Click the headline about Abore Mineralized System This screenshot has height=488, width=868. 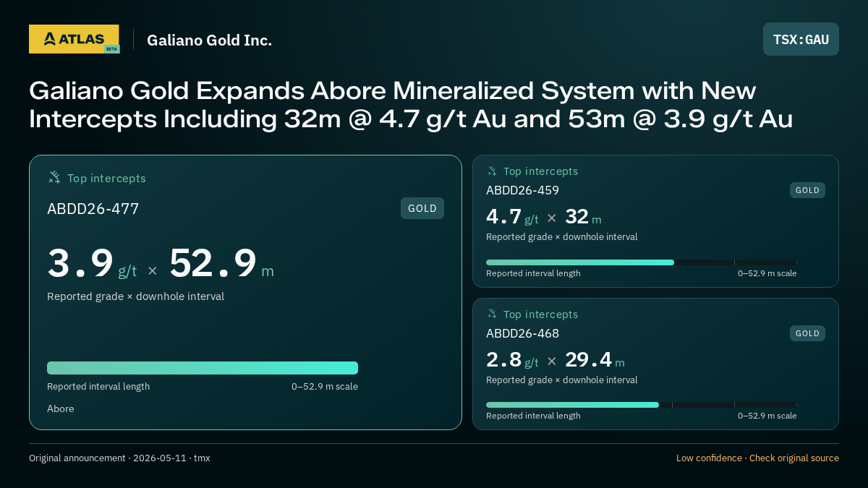[411, 105]
